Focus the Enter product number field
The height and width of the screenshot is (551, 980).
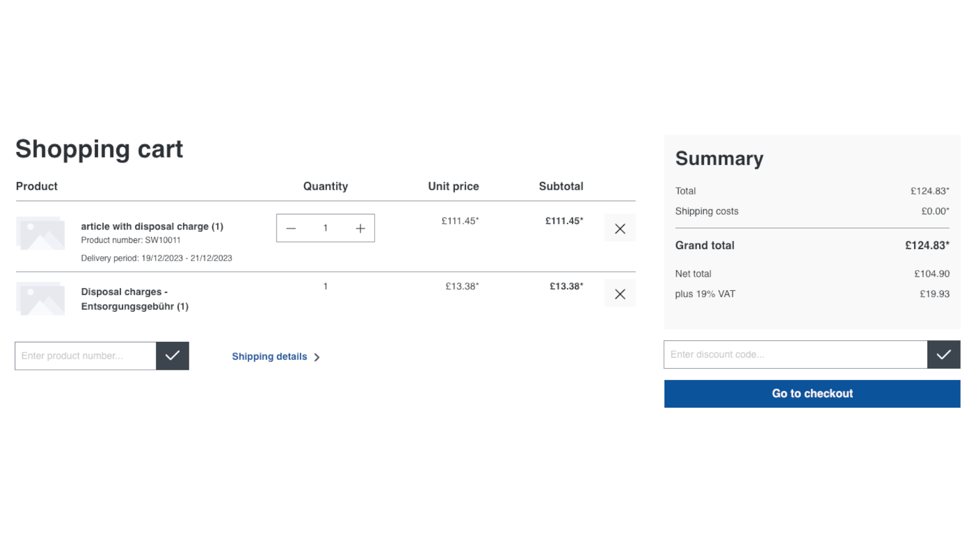85,356
